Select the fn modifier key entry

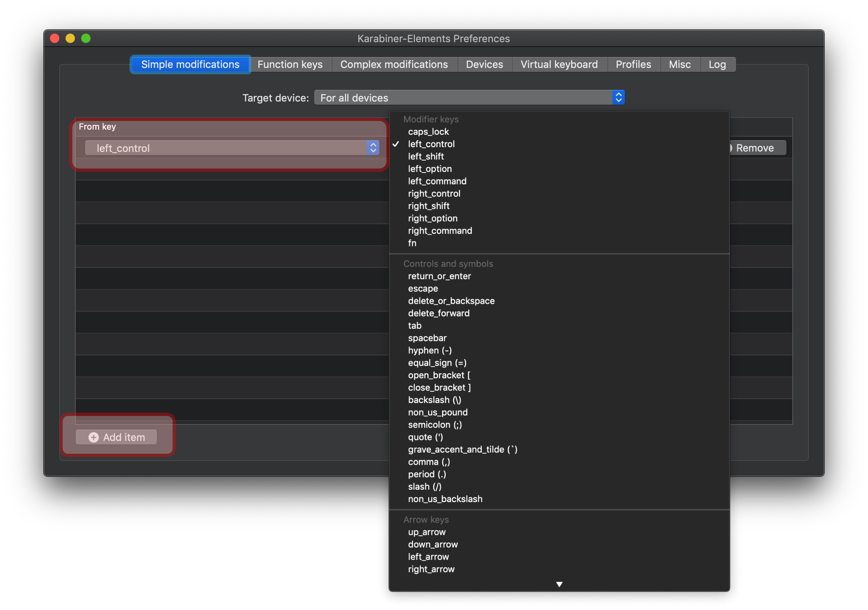(559, 243)
